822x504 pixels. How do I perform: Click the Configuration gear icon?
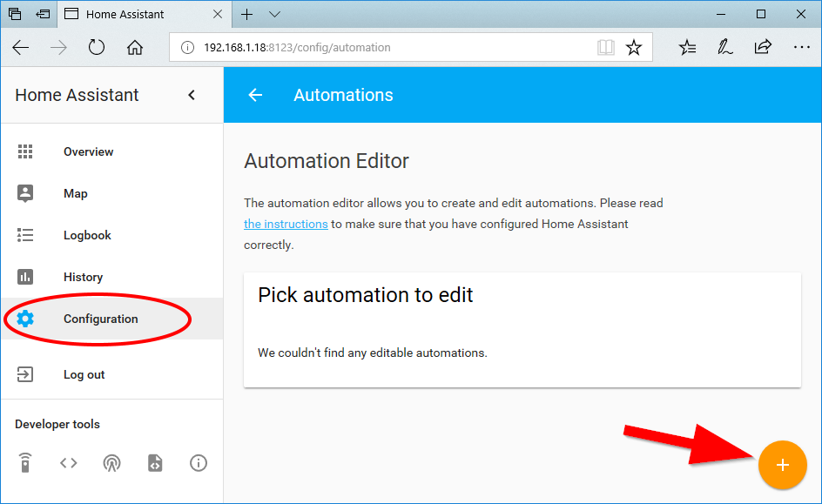[x=25, y=319]
